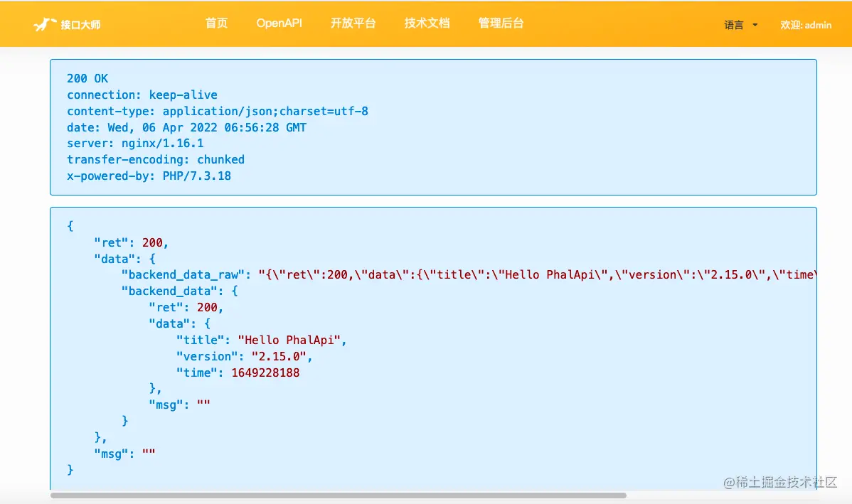Click the 欢迎: admin user link

point(806,25)
